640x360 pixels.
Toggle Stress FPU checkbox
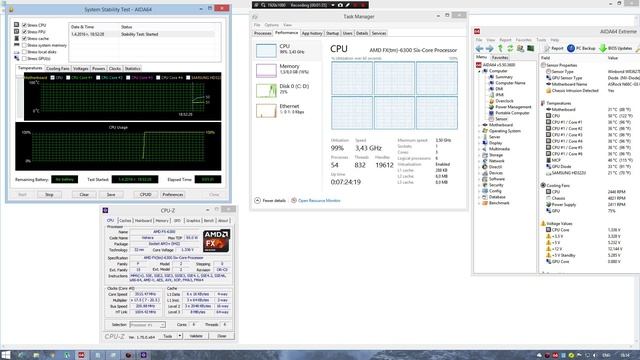coord(24,32)
